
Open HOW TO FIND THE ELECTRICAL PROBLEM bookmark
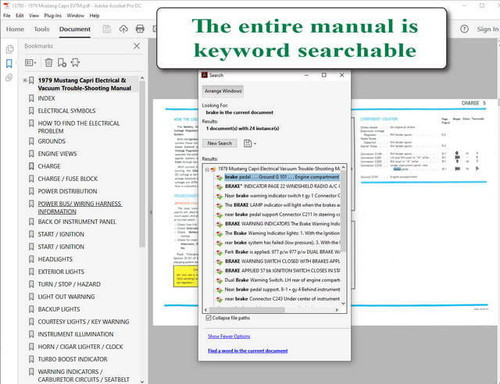click(x=79, y=127)
